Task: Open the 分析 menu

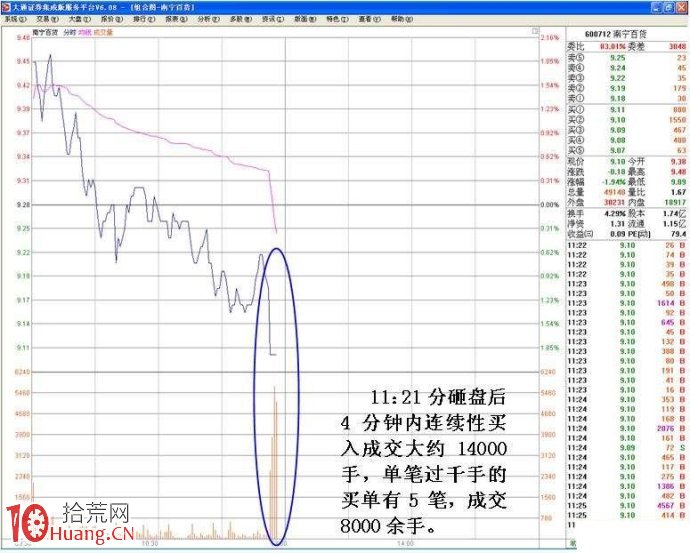Action: coord(208,19)
